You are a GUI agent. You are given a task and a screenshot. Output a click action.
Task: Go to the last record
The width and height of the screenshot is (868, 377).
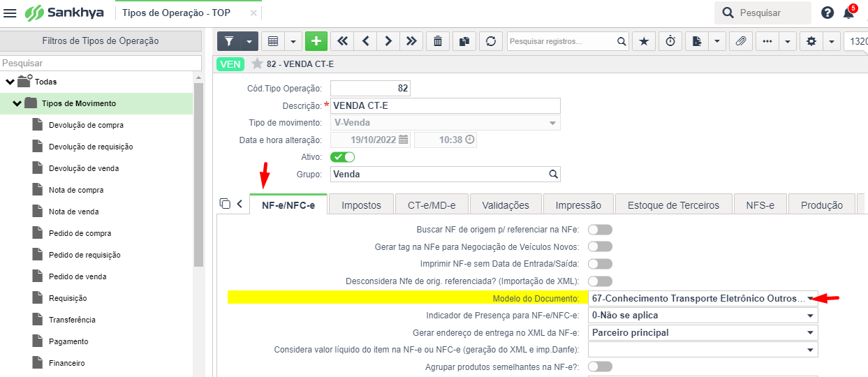411,41
